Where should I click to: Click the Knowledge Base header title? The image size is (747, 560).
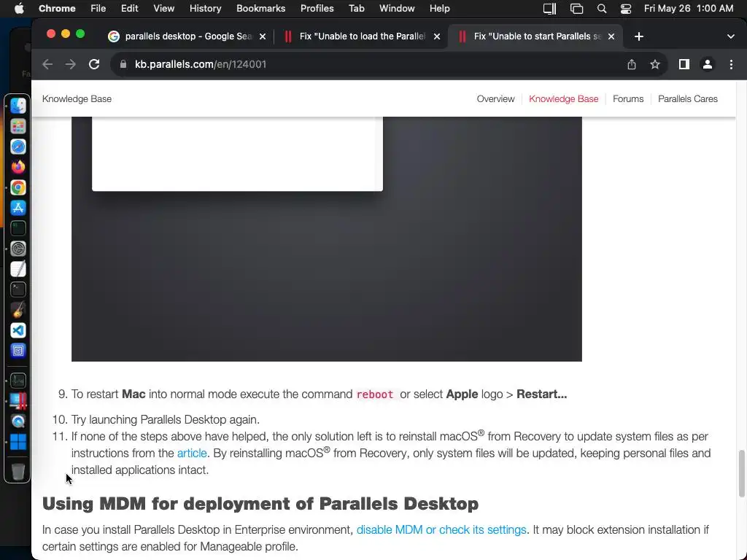(x=77, y=99)
